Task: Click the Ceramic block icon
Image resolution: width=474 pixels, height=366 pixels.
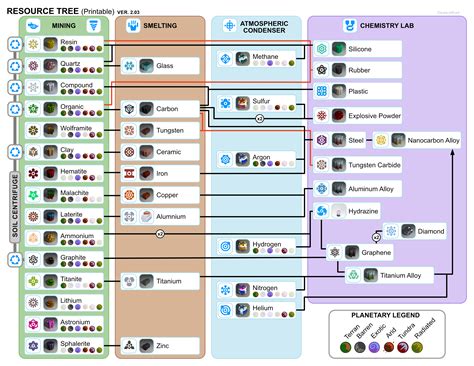Action: tap(146, 152)
